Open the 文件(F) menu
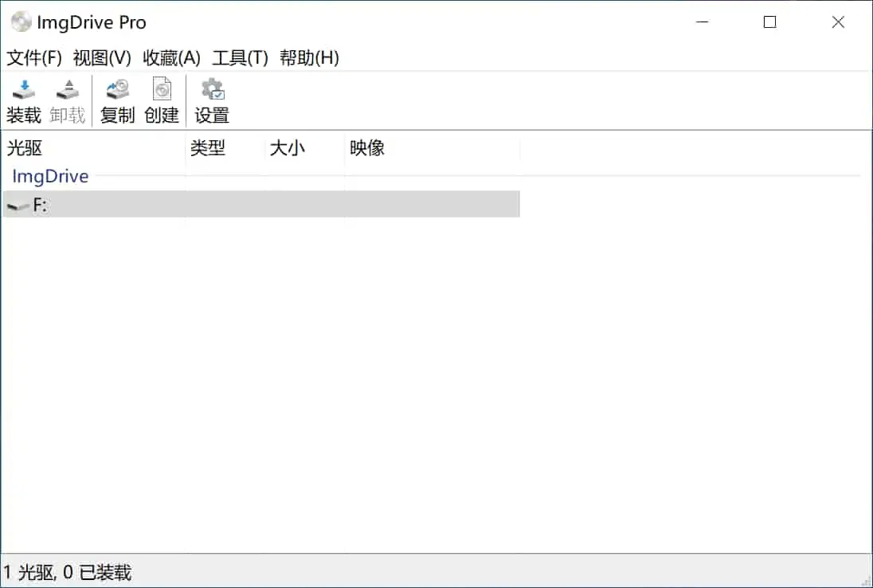The height and width of the screenshot is (588, 873). [34, 57]
